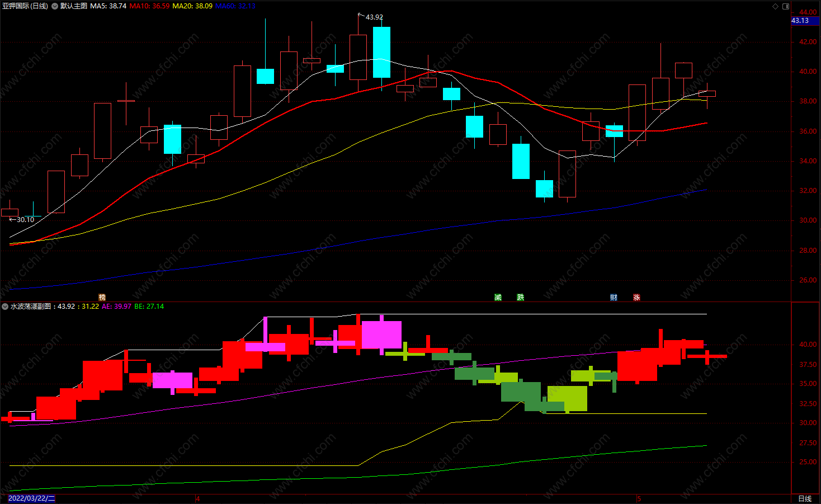Select the 默认主图 indicator label
Image resolution: width=821 pixels, height=504 pixels.
(x=74, y=6)
